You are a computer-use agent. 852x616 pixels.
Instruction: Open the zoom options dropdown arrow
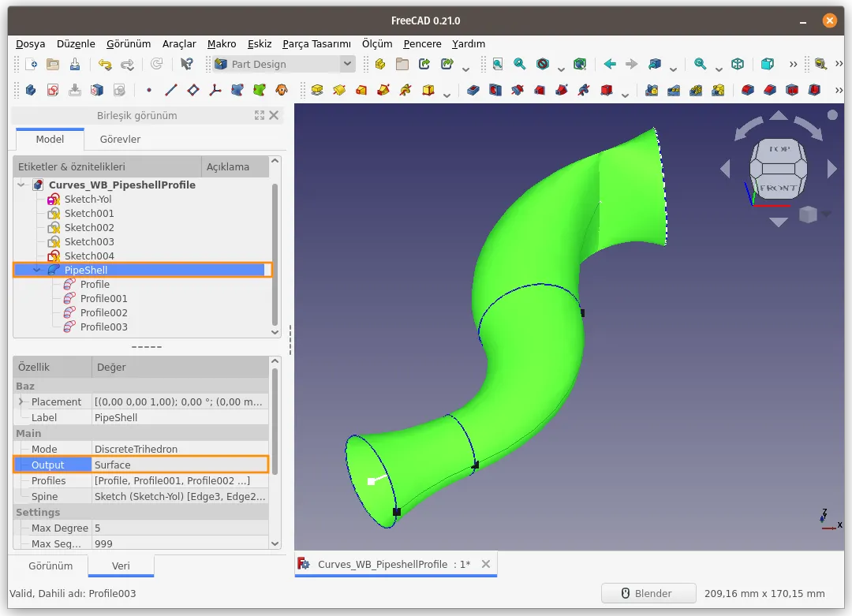[719, 69]
